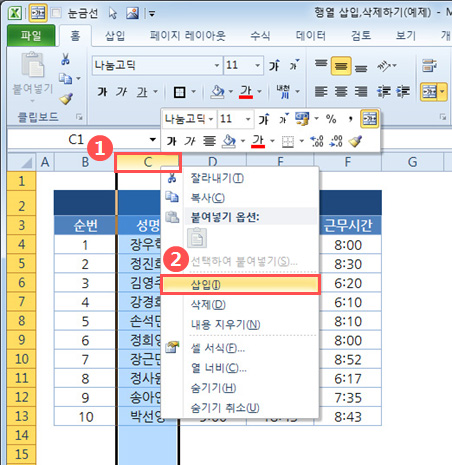Screen dimensions: 452x465
Task: Click decrease indent in the ribbon
Action: pos(384,91)
